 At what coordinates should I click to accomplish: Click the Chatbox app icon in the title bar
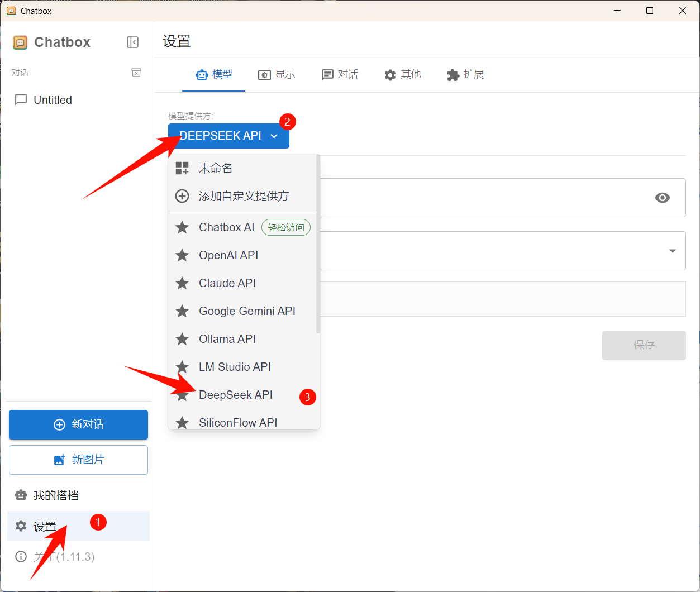click(x=11, y=11)
